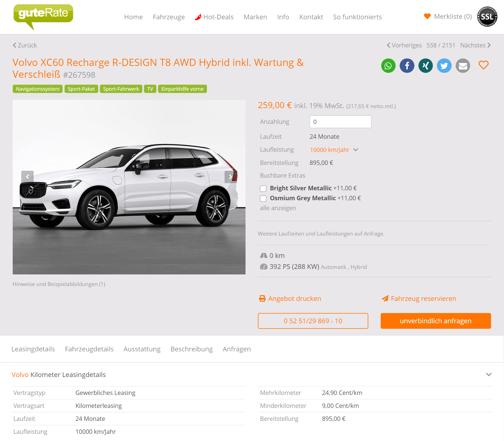Click Kilometerleasing Vertragsart value
This screenshot has height=441, width=504.
98,406
